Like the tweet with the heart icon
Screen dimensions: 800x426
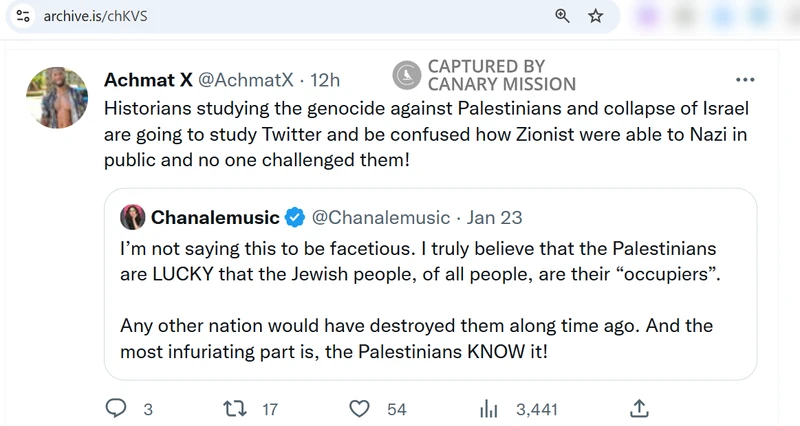(360, 408)
